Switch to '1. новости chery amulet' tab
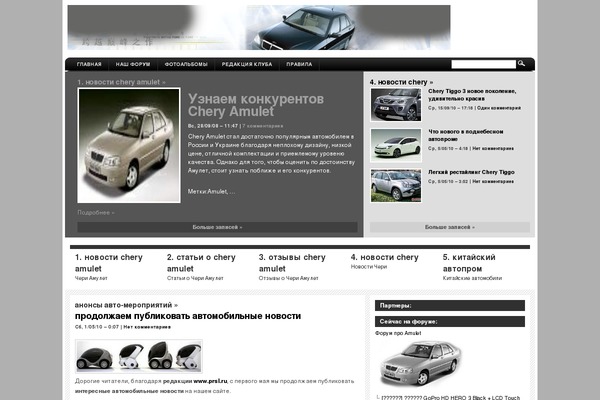Image resolution: width=600 pixels, height=400 pixels. 109,263
